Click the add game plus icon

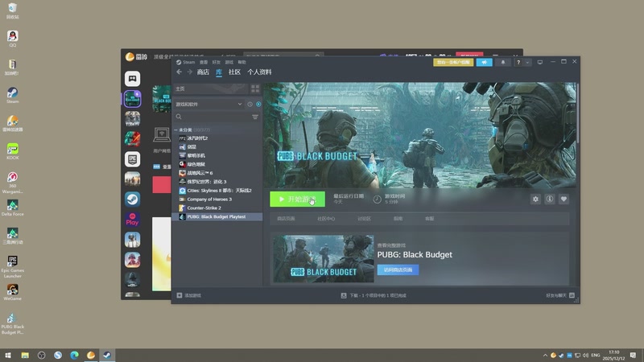coord(179,295)
